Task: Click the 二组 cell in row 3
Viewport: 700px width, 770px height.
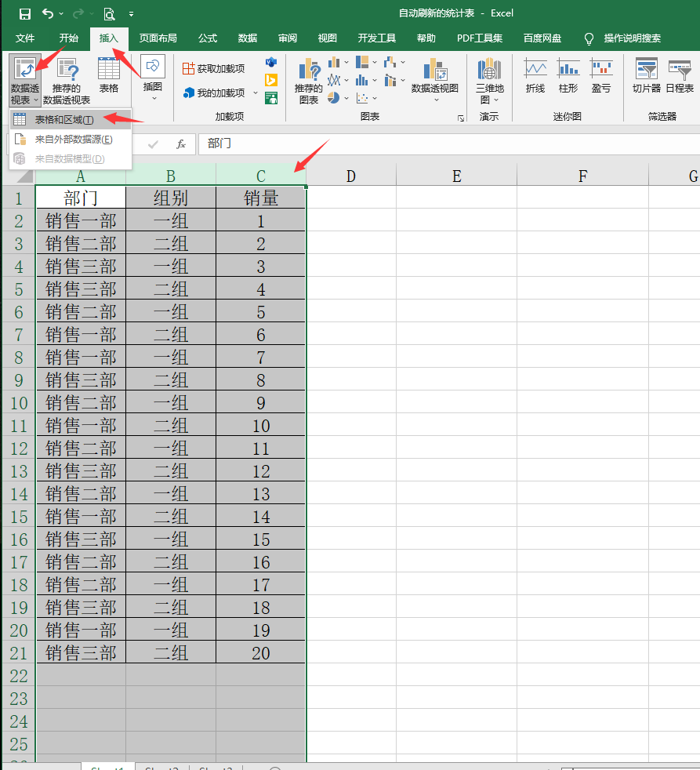Action: point(171,244)
